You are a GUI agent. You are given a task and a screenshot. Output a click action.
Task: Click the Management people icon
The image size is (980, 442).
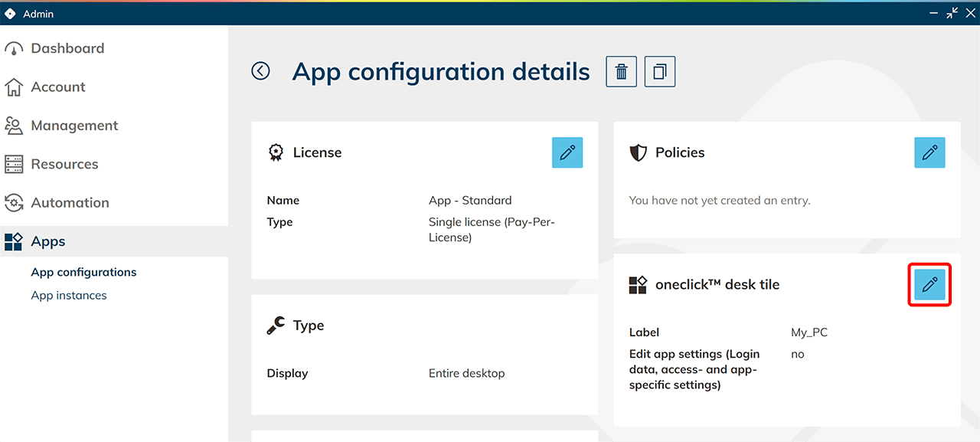[14, 126]
